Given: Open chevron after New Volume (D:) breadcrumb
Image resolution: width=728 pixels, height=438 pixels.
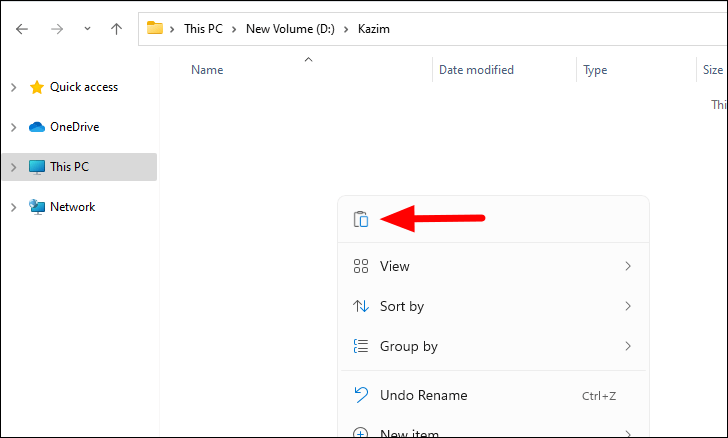Looking at the screenshot, I should [346, 29].
